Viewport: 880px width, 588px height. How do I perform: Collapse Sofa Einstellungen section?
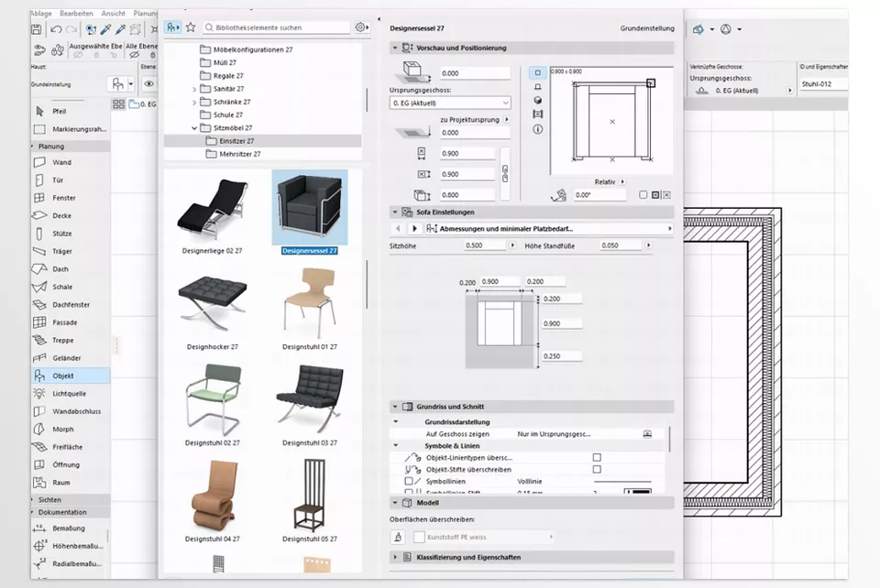pyautogui.click(x=395, y=212)
